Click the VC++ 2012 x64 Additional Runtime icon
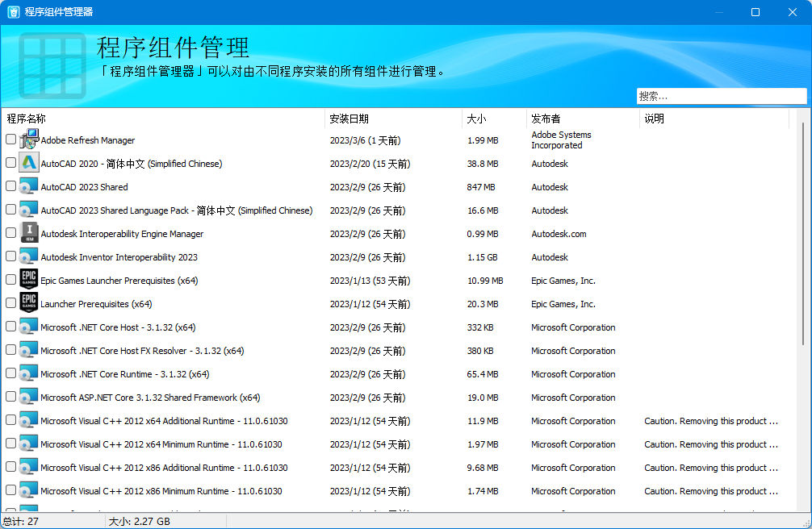The image size is (812, 529). (29, 420)
